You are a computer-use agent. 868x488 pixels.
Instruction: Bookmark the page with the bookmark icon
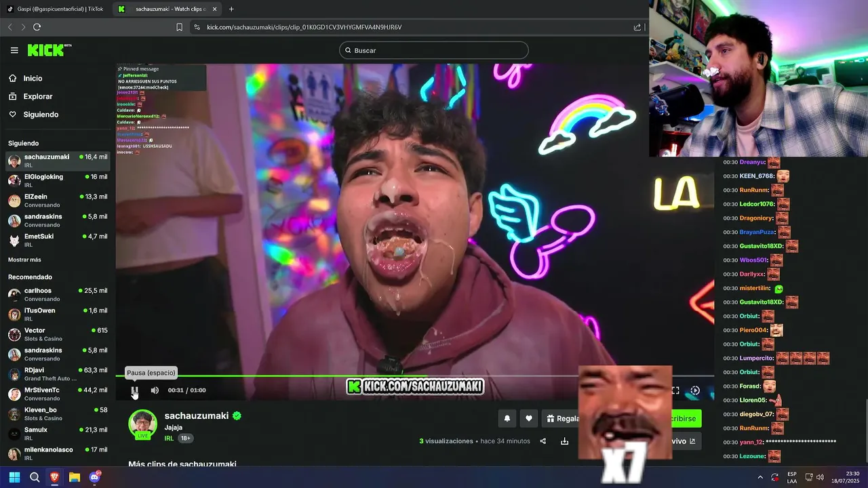pyautogui.click(x=179, y=27)
